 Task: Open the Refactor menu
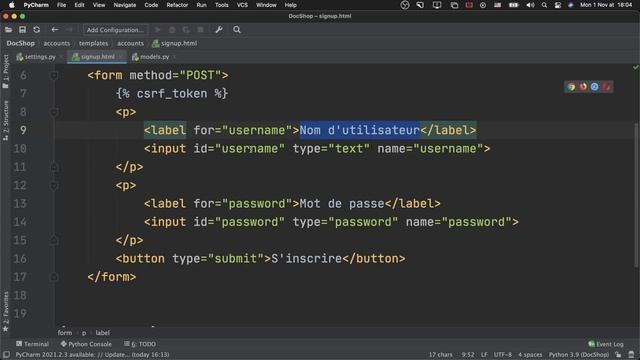[177, 5]
